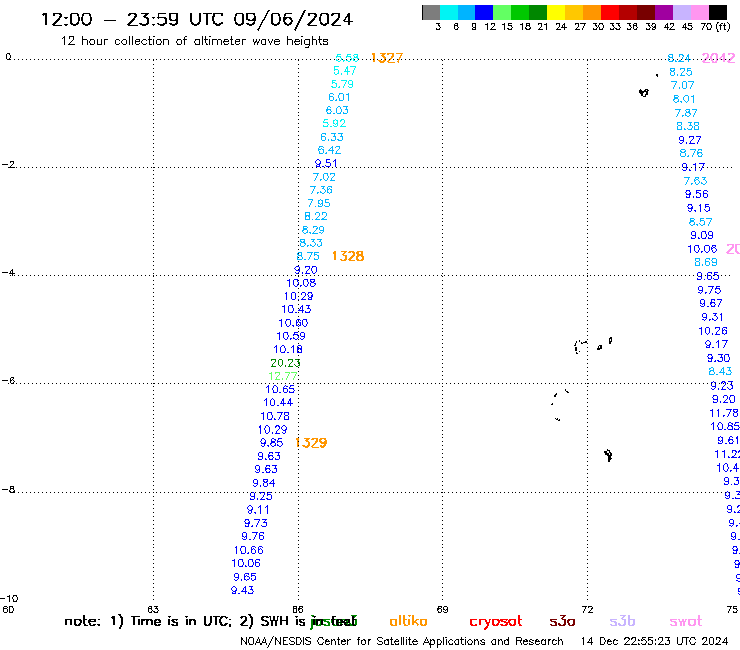Click the wave height value '10.44'
This screenshot has height=650, width=740.
pyautogui.click(x=278, y=402)
